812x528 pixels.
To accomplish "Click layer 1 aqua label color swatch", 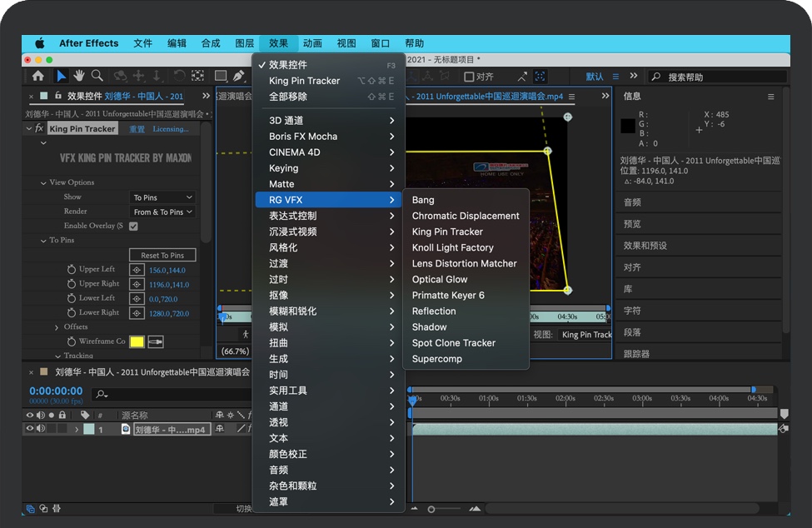I will (x=89, y=429).
